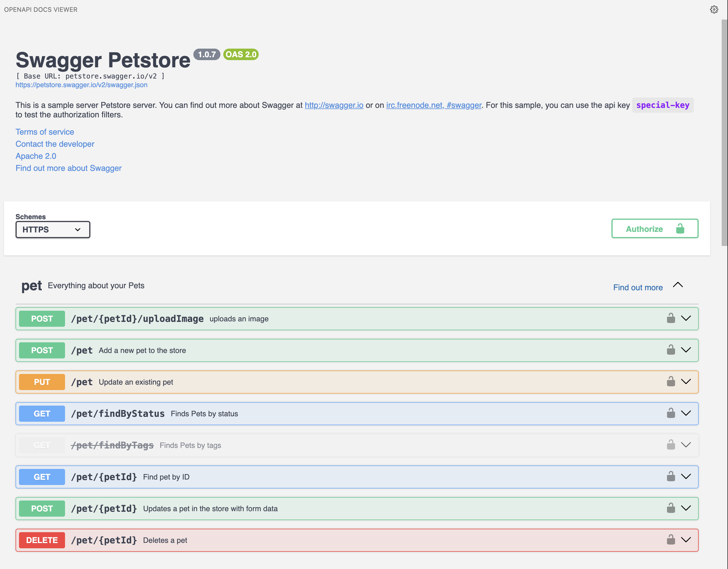Click lock icon on findByTags row
The width and height of the screenshot is (728, 569).
pos(671,445)
